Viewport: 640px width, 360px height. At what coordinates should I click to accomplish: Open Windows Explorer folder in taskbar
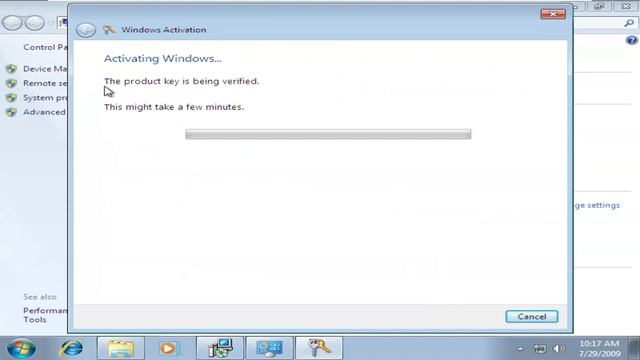[121, 349]
